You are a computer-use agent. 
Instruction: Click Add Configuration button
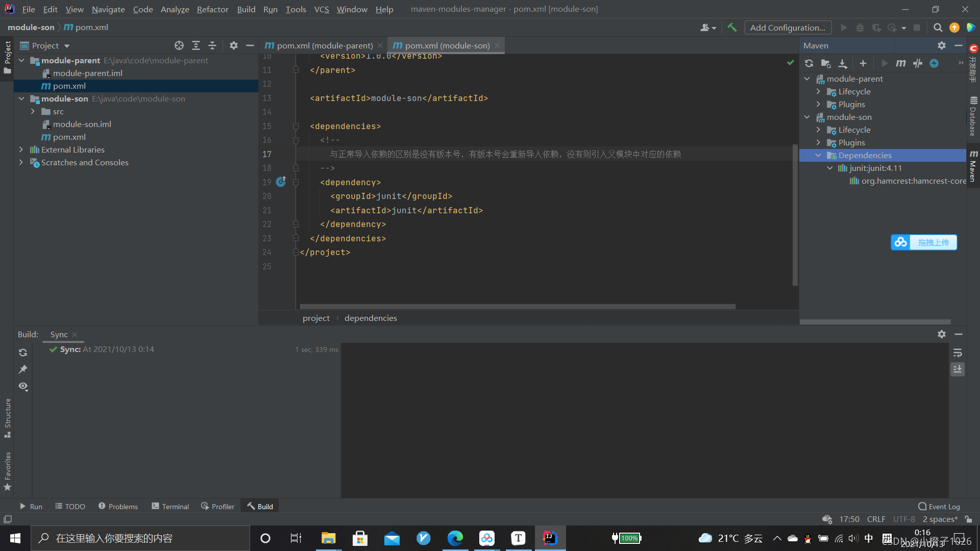coord(788,28)
